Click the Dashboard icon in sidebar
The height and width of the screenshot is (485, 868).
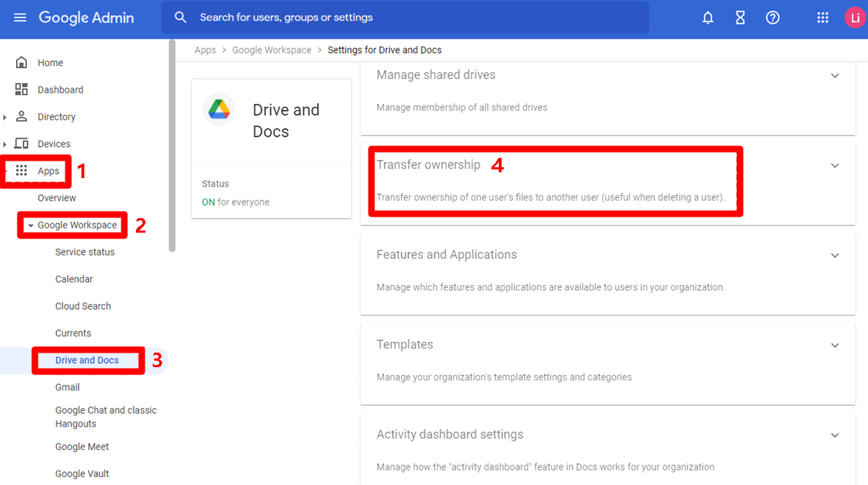pos(21,89)
